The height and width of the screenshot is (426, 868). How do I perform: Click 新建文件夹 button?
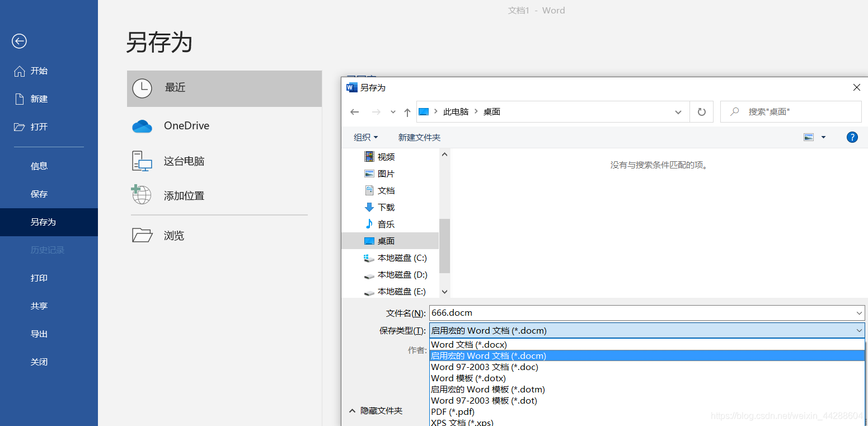coord(419,137)
